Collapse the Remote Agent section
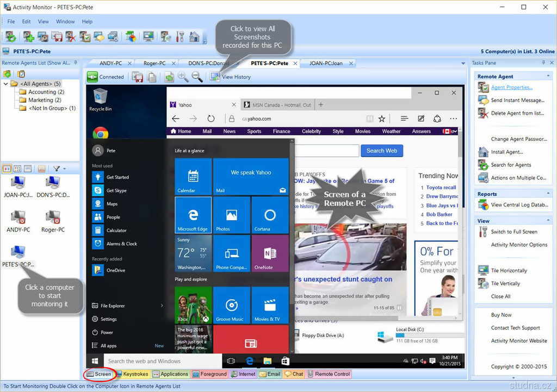 tap(548, 76)
